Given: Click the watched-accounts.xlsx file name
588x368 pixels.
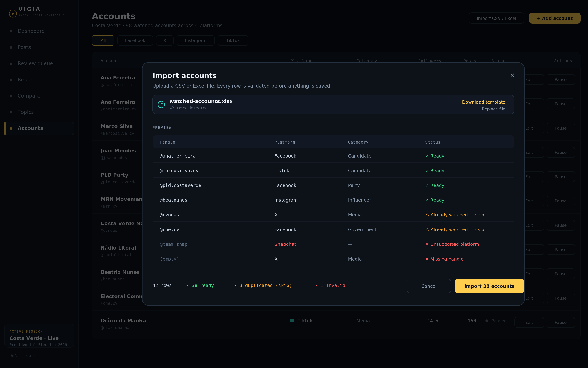Looking at the screenshot, I should point(201,101).
